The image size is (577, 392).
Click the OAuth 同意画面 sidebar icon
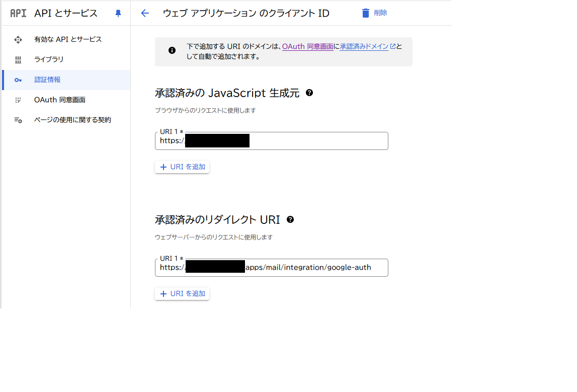point(18,100)
